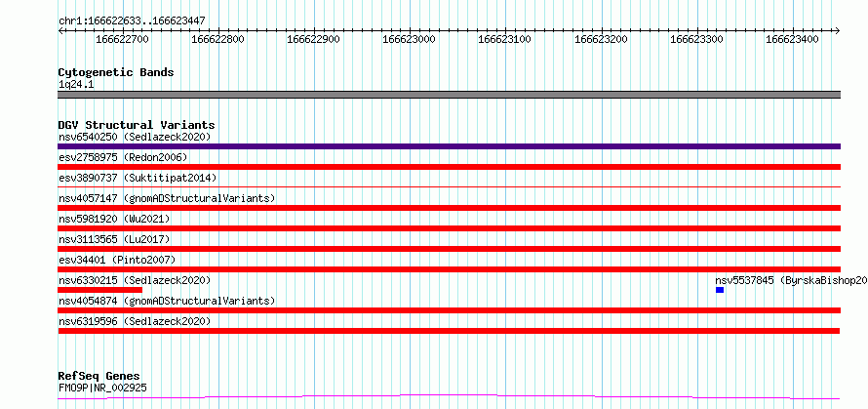Click the red nsv4057147 variant bar
This screenshot has width=868, height=409.
pos(449,208)
